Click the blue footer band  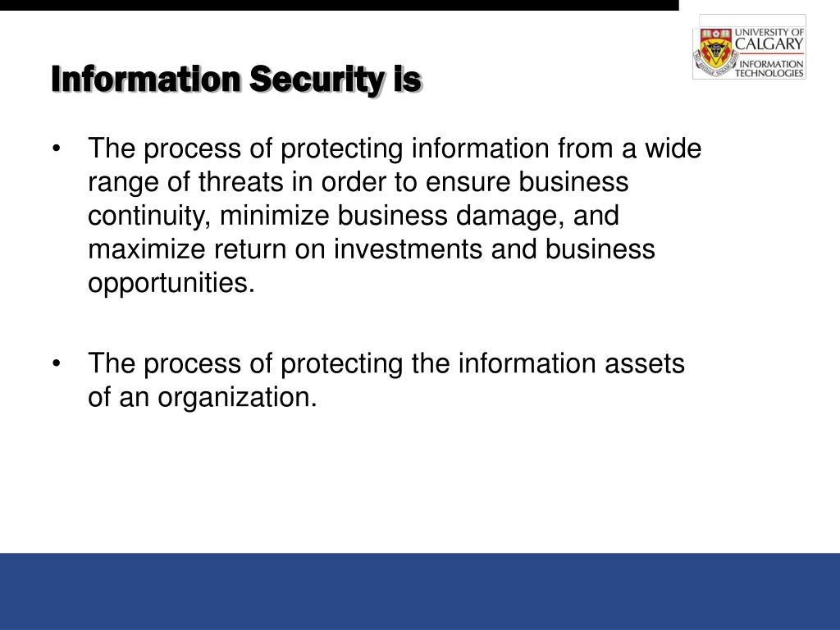420,591
